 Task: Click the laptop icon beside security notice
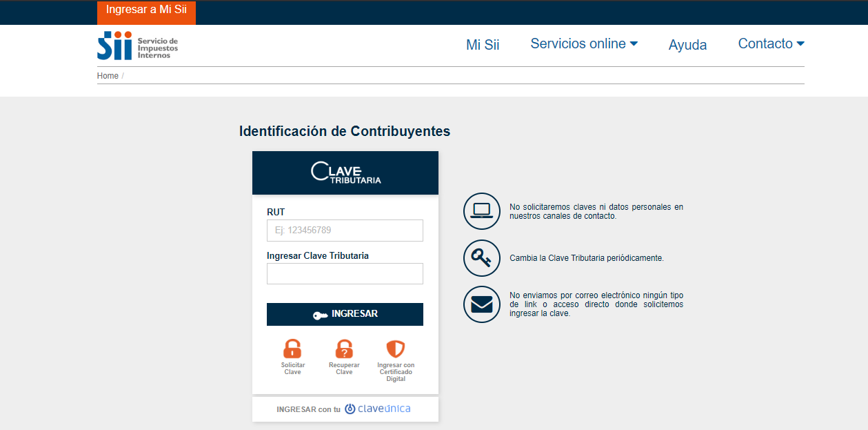481,211
